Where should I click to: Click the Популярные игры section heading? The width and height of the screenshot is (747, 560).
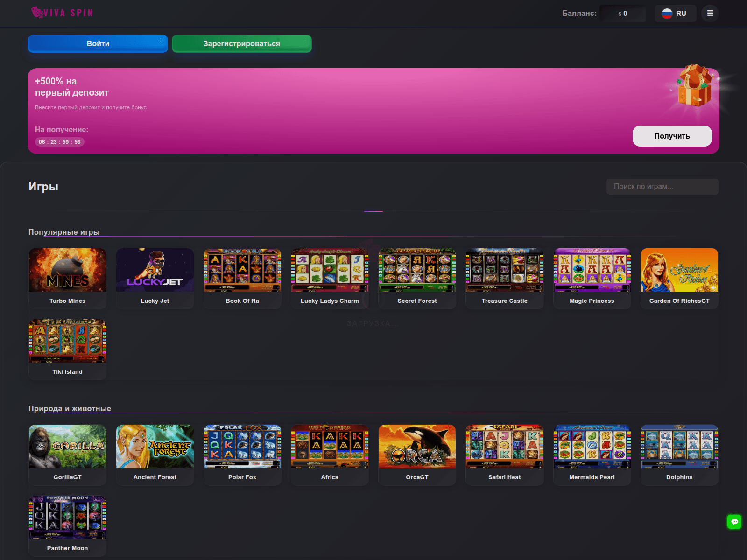tap(64, 232)
